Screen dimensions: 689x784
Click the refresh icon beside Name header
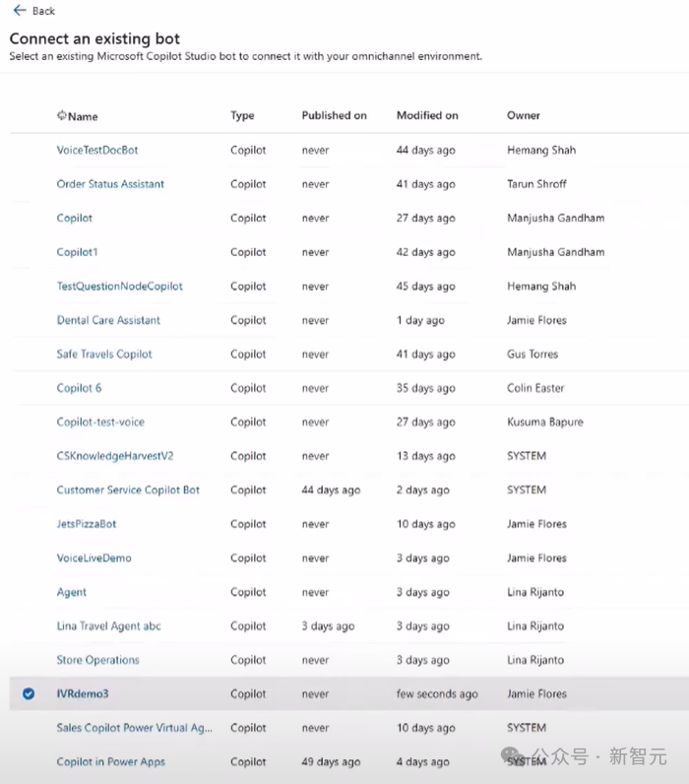click(61, 116)
